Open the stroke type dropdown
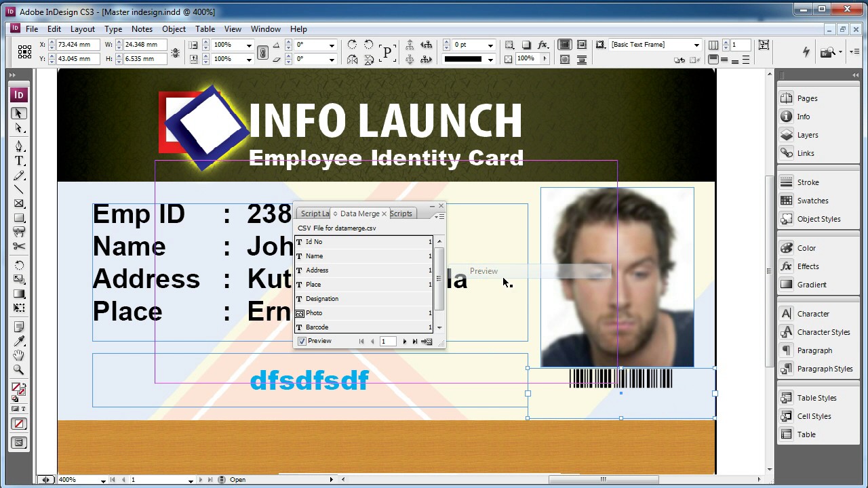868x488 pixels. coord(490,59)
